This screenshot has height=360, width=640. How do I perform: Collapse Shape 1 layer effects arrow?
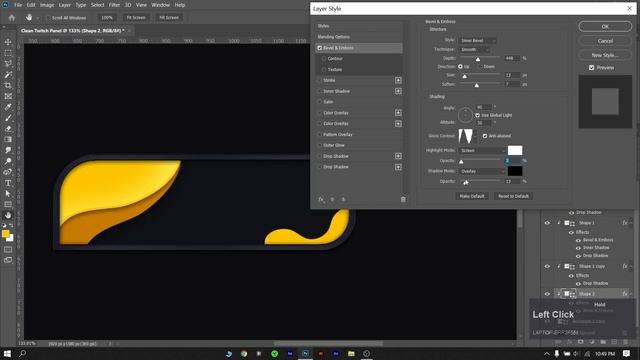click(631, 223)
